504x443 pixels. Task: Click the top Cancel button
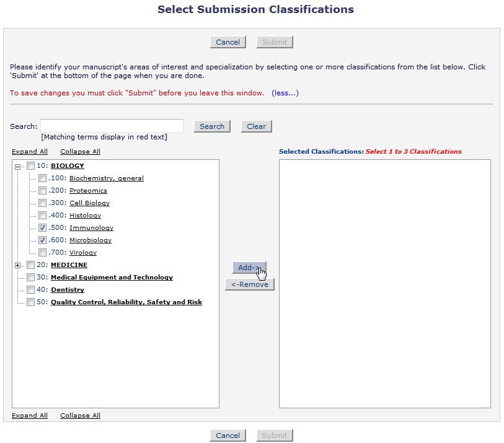tap(228, 42)
